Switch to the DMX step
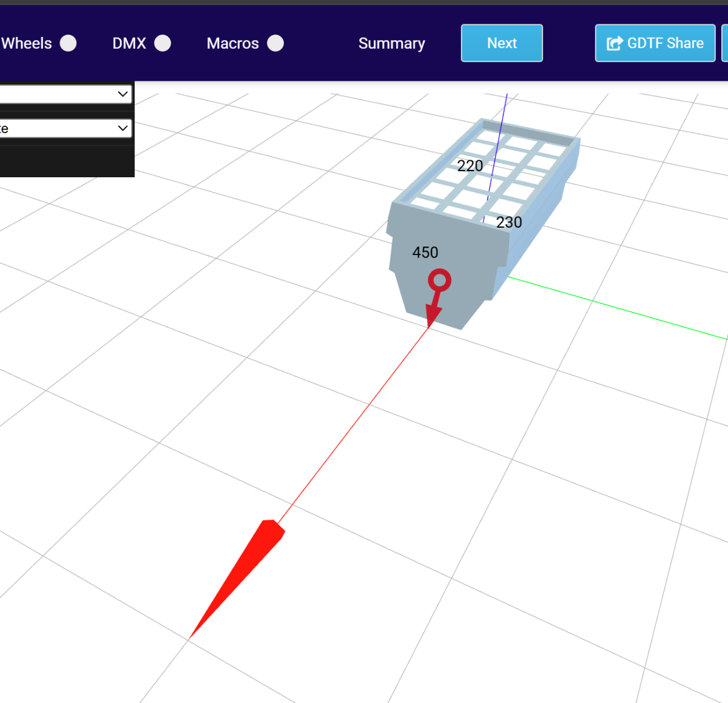This screenshot has width=728, height=703. [x=129, y=43]
